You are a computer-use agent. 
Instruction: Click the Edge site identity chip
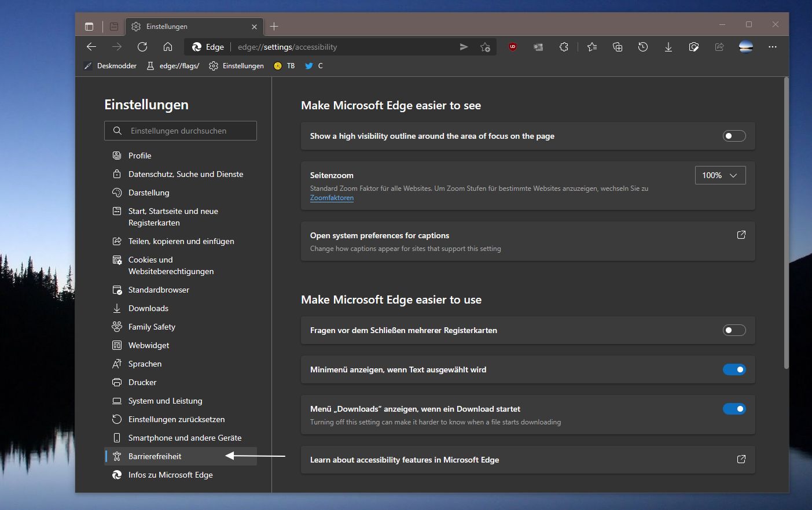(208, 47)
